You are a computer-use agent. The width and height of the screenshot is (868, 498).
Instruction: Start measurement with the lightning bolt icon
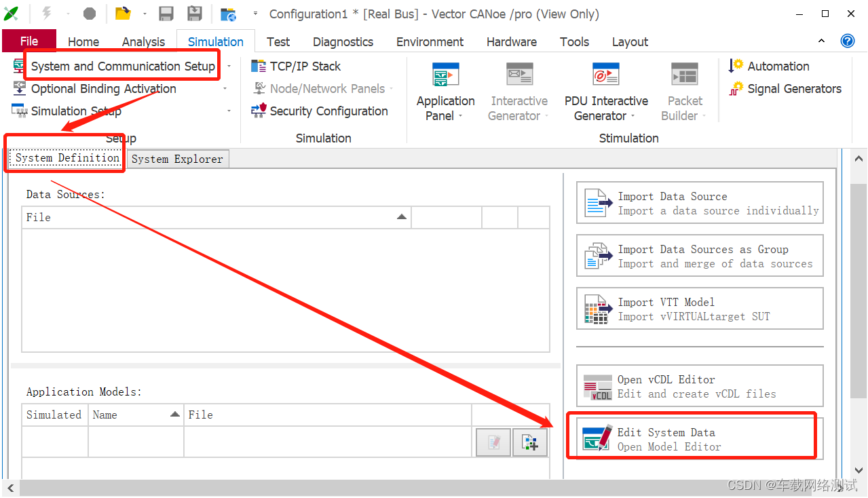coord(48,14)
